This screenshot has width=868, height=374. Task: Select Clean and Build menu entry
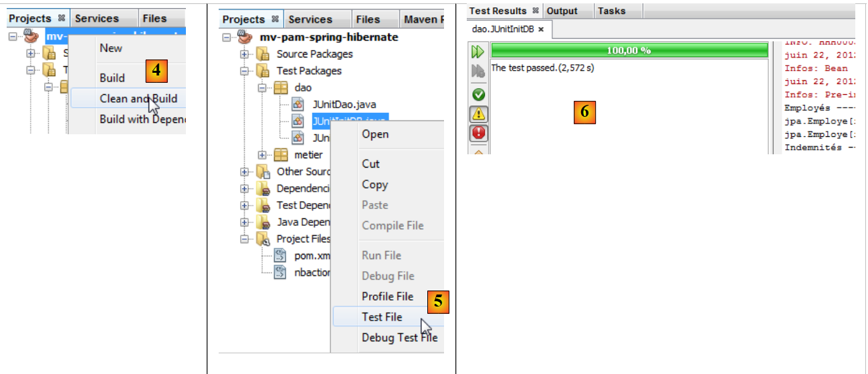[x=138, y=99]
